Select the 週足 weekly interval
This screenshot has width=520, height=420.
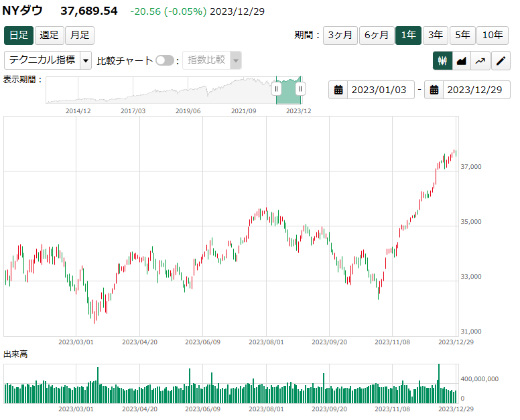pos(49,35)
